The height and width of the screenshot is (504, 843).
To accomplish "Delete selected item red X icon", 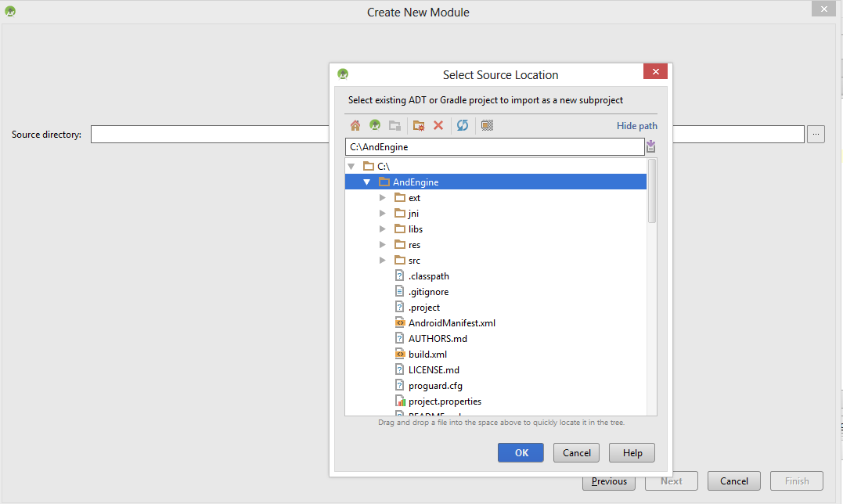I will [438, 125].
